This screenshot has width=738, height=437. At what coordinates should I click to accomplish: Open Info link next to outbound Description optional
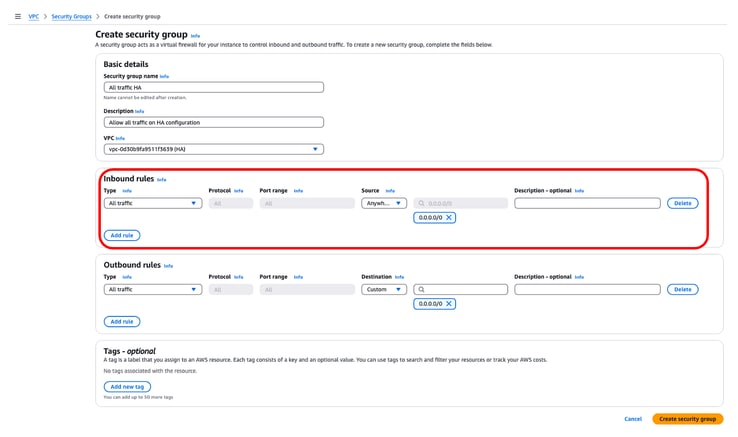click(579, 277)
